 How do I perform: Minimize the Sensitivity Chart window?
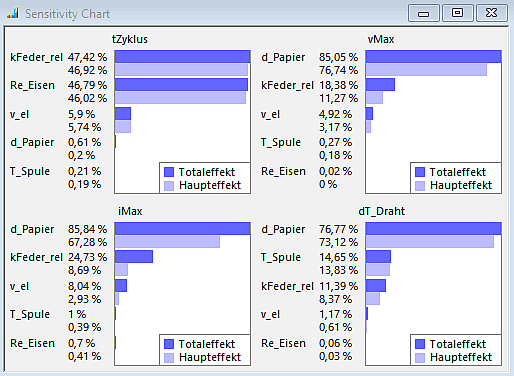[424, 13]
